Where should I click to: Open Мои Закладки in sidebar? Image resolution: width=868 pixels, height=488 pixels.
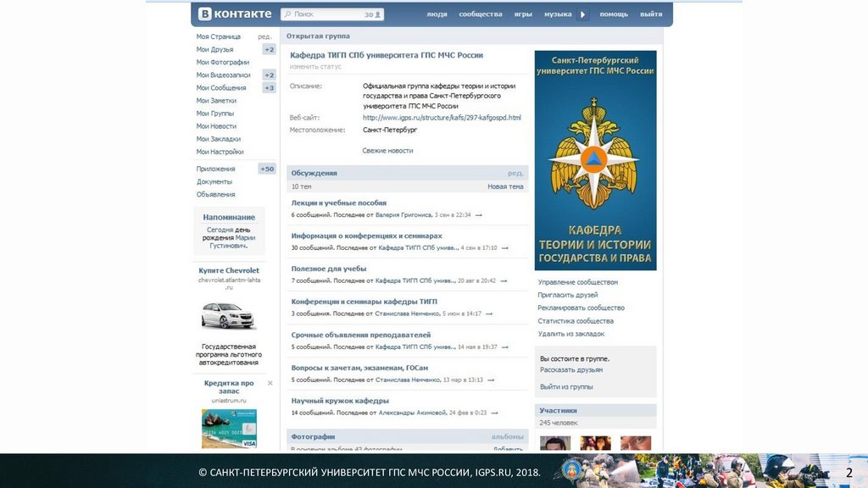[218, 139]
